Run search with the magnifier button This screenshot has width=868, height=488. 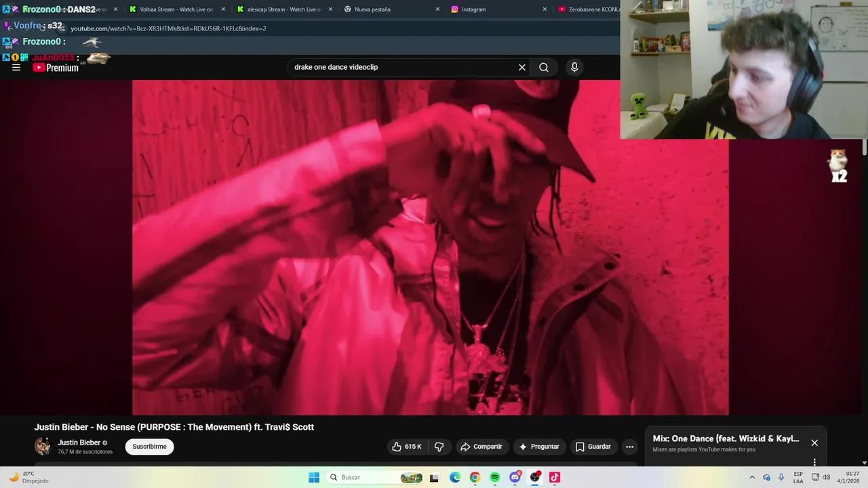[x=544, y=67]
